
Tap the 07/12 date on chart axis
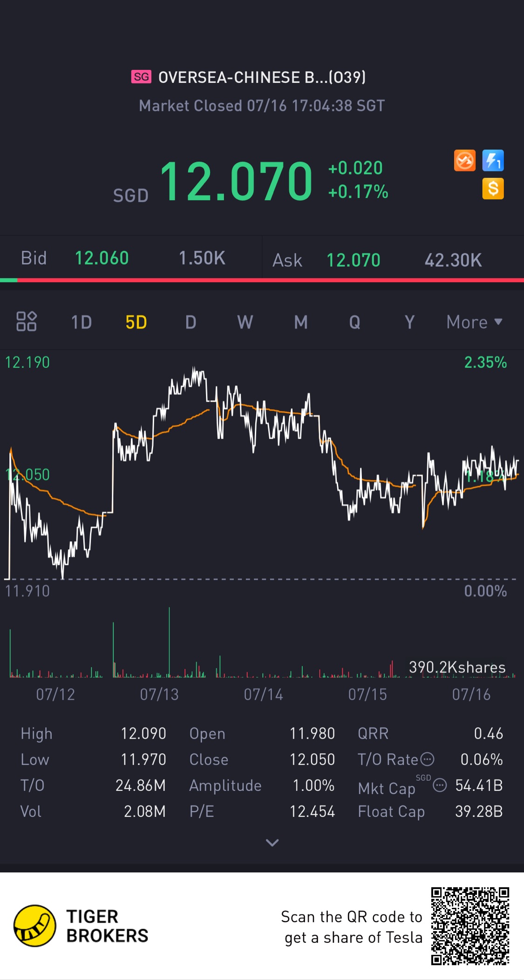pos(55,694)
